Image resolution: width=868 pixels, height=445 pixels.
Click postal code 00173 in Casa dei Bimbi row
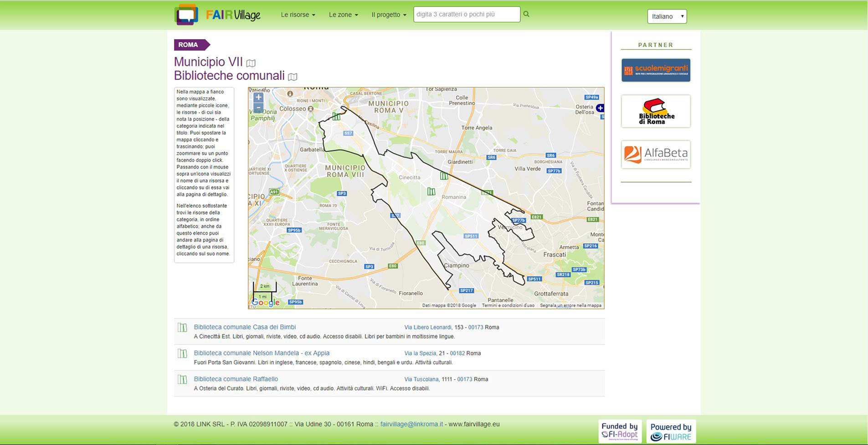tap(476, 327)
